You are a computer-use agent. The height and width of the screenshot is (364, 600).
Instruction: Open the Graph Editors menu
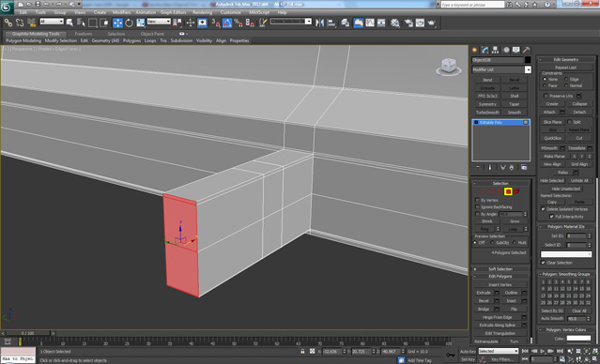pos(174,12)
